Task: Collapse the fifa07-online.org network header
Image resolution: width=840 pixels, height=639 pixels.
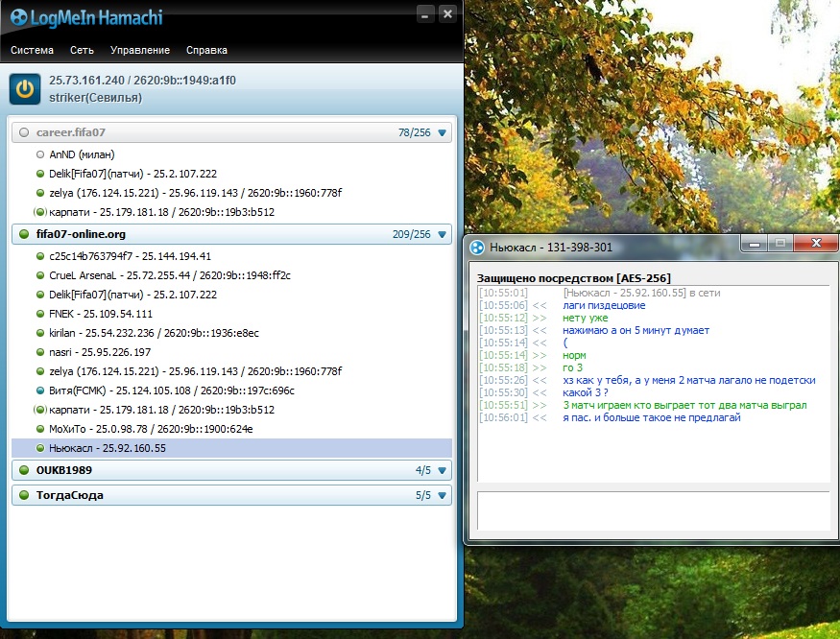Action: pos(231,234)
